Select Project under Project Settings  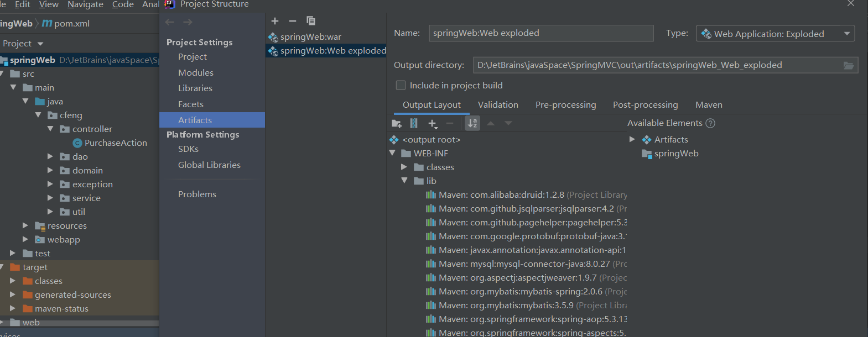pos(193,57)
